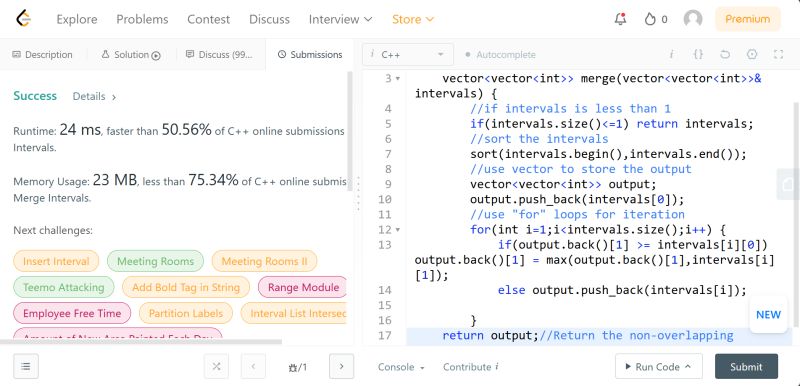Click the LeetCode logo
The height and width of the screenshot is (386, 800).
(23, 19)
